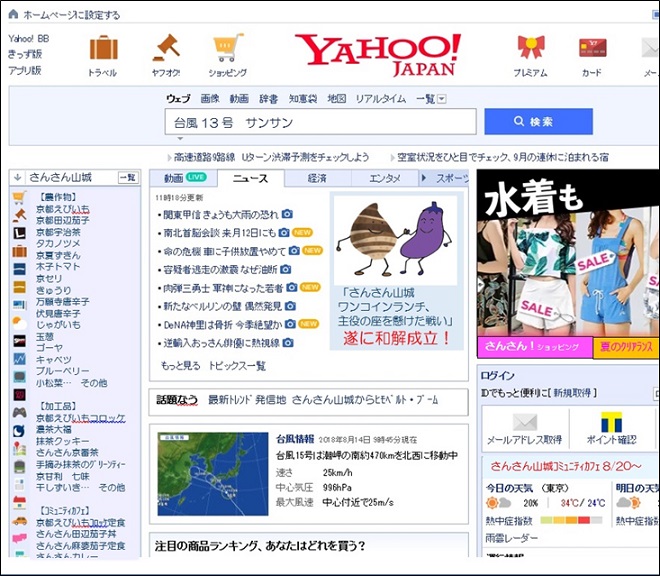Click the eggplant mascot news image
Viewport: 660px width, 576px height.
(x=395, y=240)
